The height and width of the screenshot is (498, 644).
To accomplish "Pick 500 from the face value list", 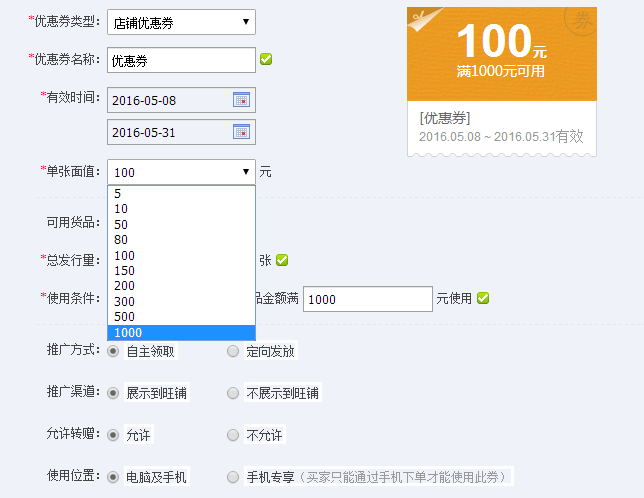I will pyautogui.click(x=181, y=318).
